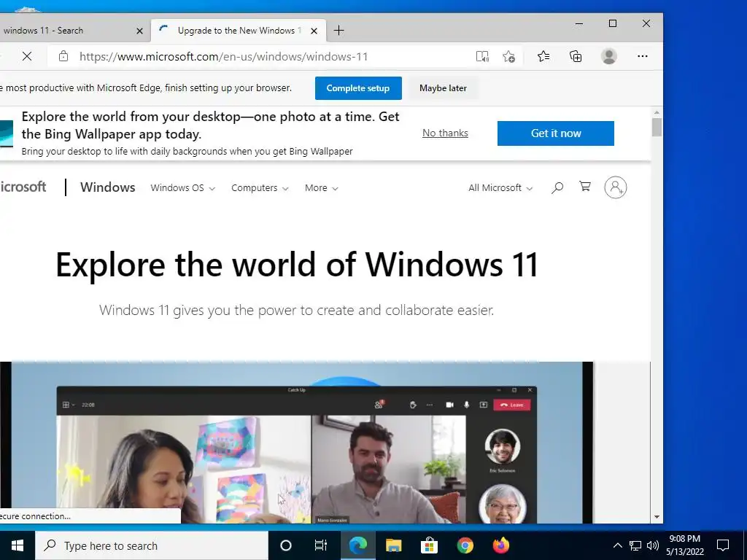Open the Windows link in site header

[108, 187]
